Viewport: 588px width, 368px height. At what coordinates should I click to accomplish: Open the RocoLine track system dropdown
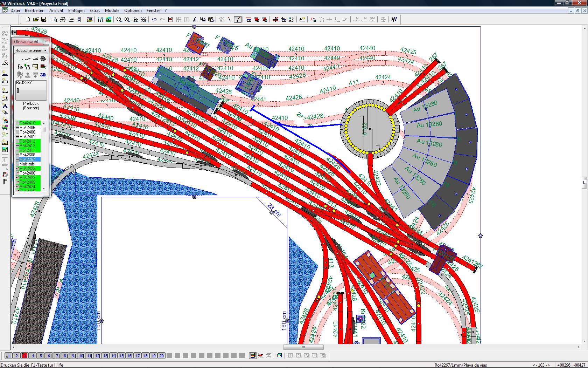tap(31, 50)
